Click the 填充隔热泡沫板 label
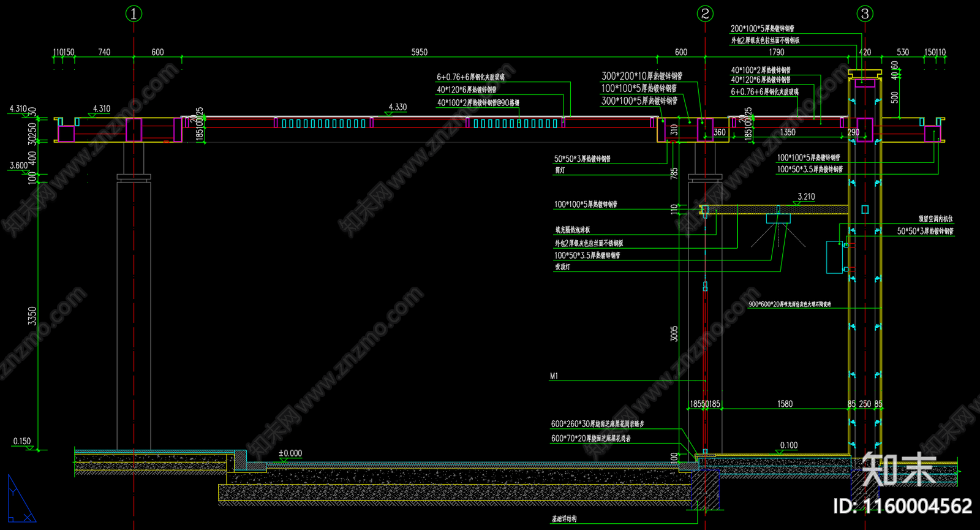980x530 pixels. coord(573,230)
